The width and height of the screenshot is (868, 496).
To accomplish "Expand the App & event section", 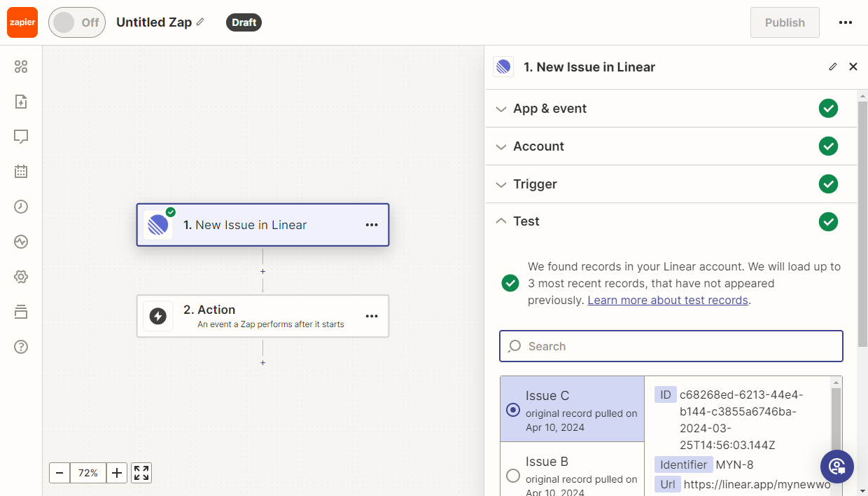I will [549, 109].
